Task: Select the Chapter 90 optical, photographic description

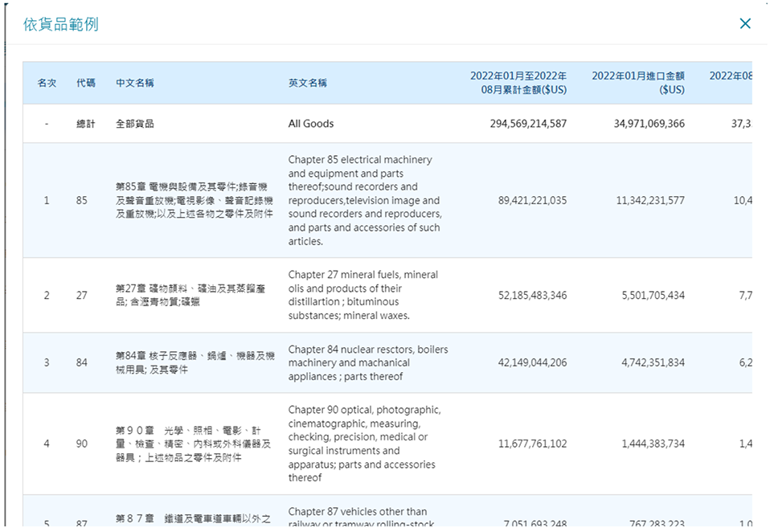Action: coord(364,444)
